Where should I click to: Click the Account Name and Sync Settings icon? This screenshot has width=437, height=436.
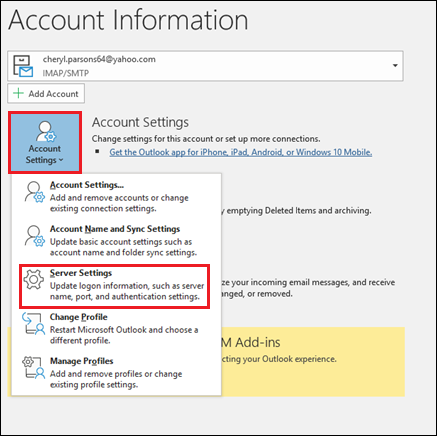(x=35, y=236)
